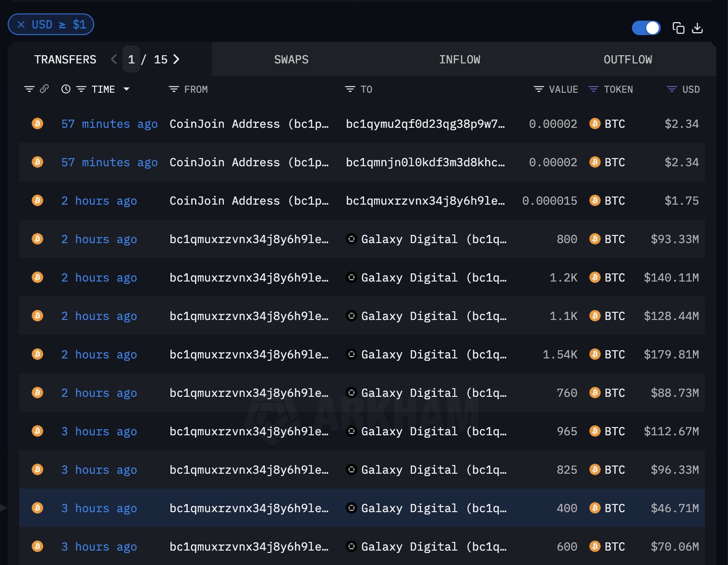Image resolution: width=728 pixels, height=565 pixels.
Task: Copy the transfers table data
Action: 678,28
